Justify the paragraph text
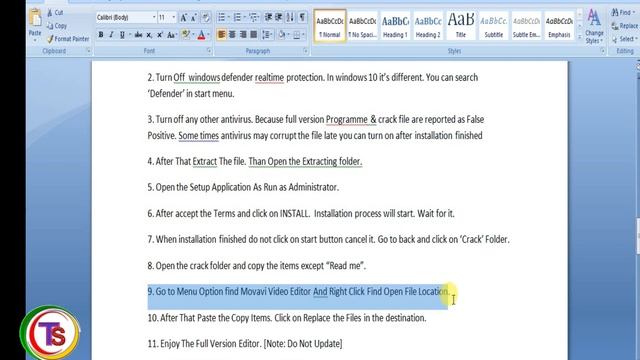This screenshot has width=640, height=360. (x=253, y=35)
